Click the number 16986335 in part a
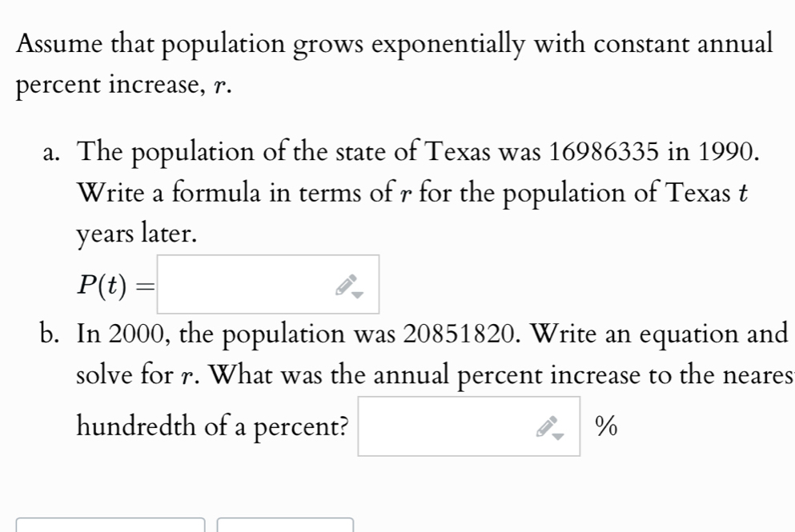 (x=604, y=151)
